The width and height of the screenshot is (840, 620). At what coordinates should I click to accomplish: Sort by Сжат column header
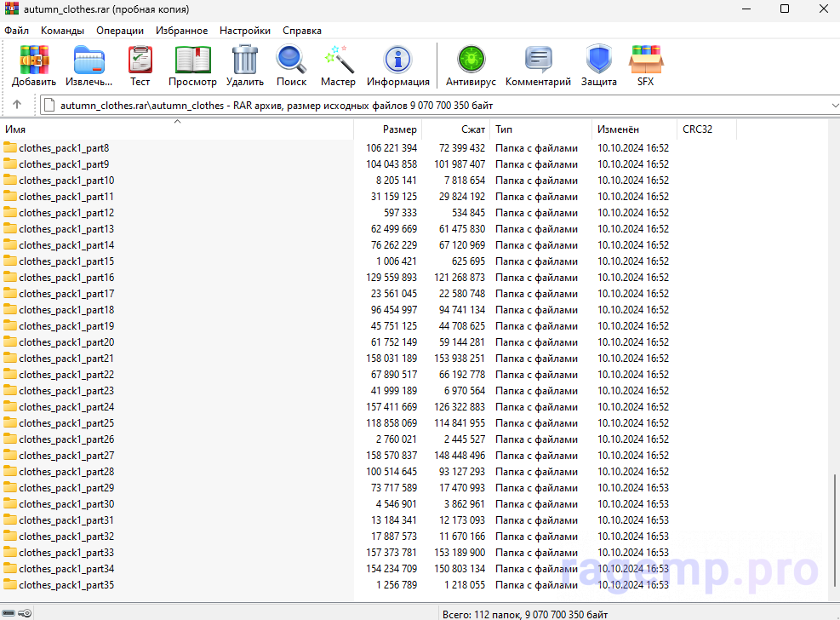pos(456,129)
